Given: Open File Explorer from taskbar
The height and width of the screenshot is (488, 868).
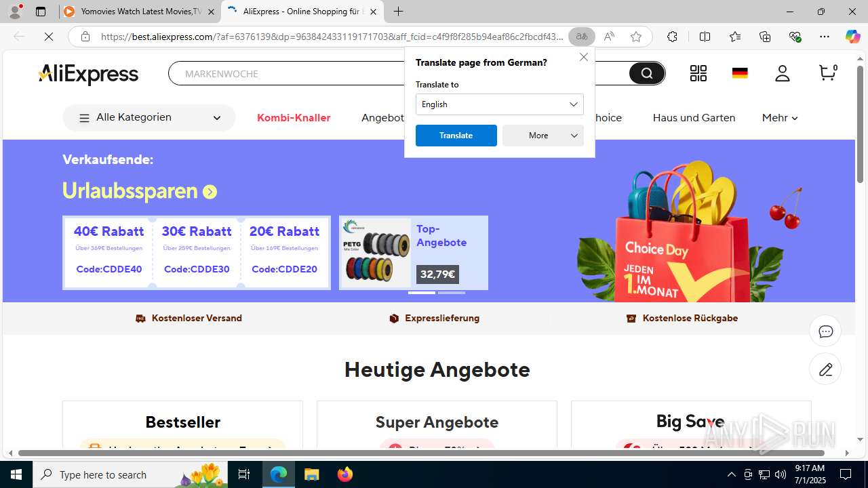Looking at the screenshot, I should (312, 474).
